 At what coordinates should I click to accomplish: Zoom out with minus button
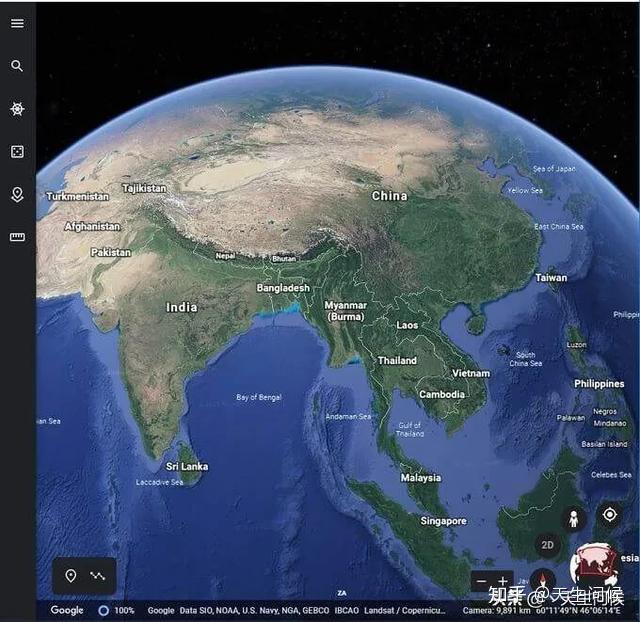482,581
